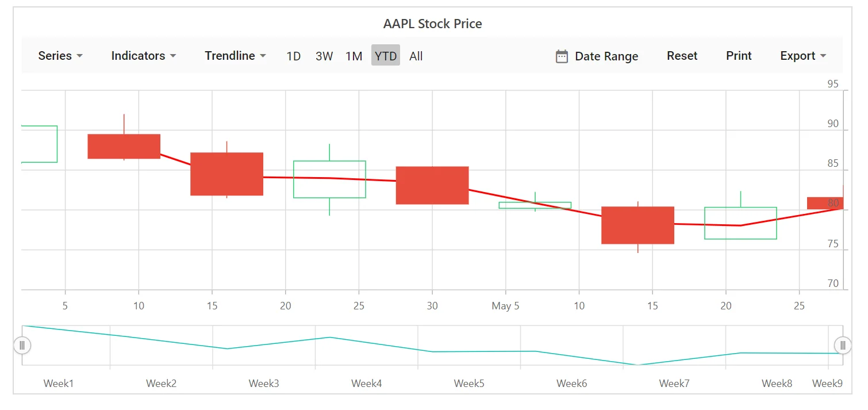The width and height of the screenshot is (868, 410).
Task: Grab the left range navigator handle
Action: [22, 346]
